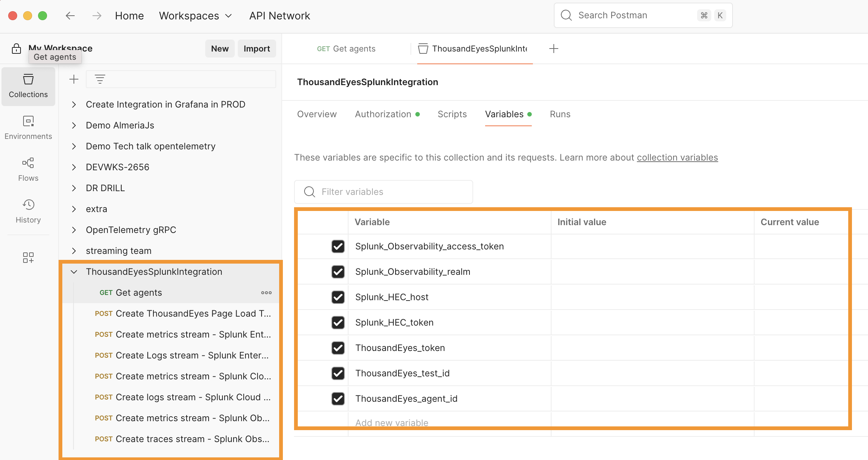Viewport: 868px width, 460px height.
Task: Switch to the Overview tab
Action: pyautogui.click(x=317, y=114)
